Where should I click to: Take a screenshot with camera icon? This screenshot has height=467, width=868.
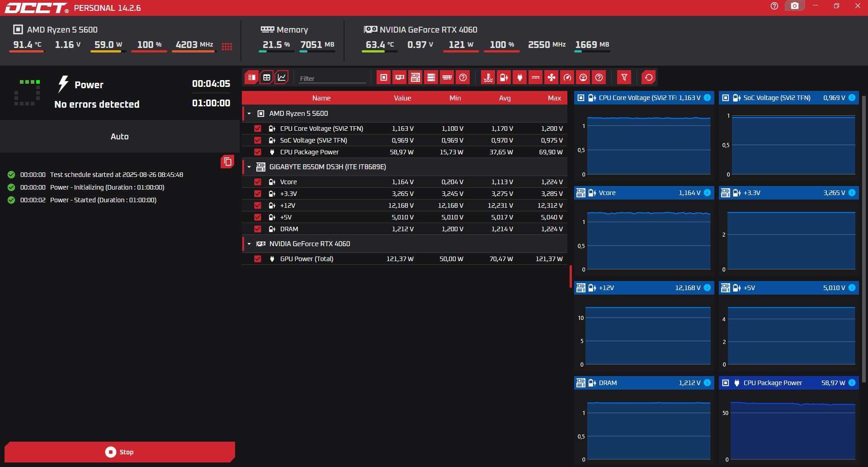(x=795, y=6)
